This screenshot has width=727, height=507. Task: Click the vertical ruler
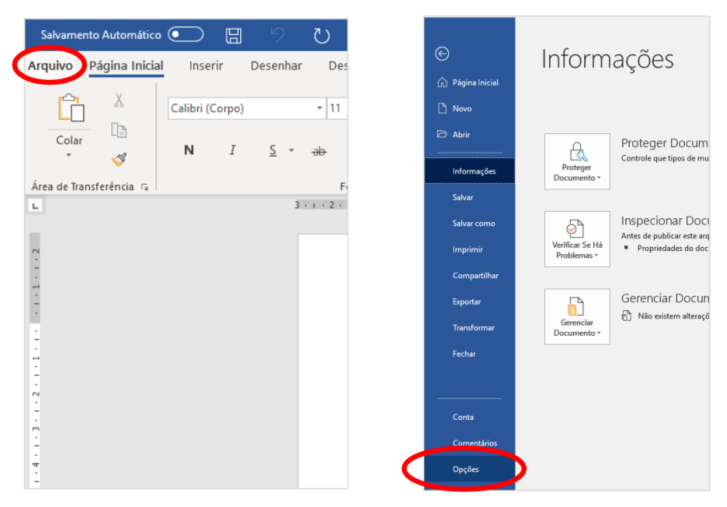35,359
